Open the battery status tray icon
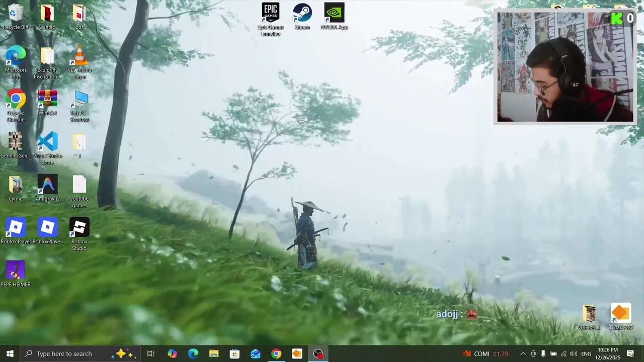Image resolution: width=644 pixels, height=362 pixels. [x=553, y=353]
